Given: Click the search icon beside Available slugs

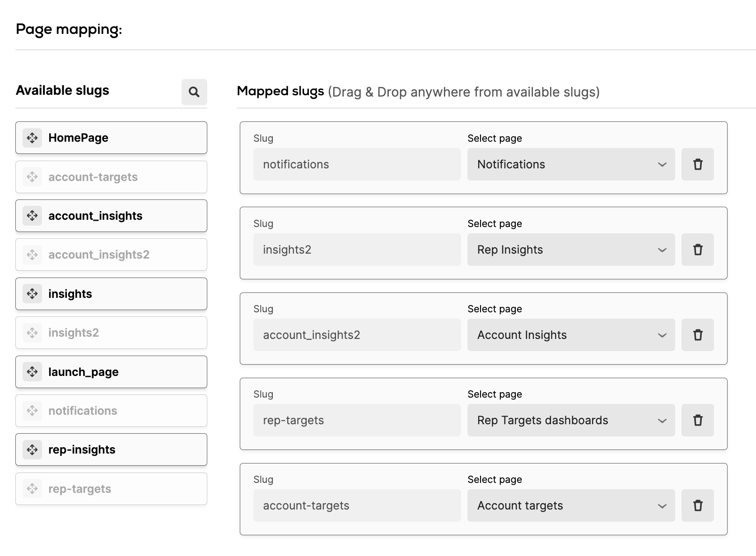Looking at the screenshot, I should click(194, 92).
